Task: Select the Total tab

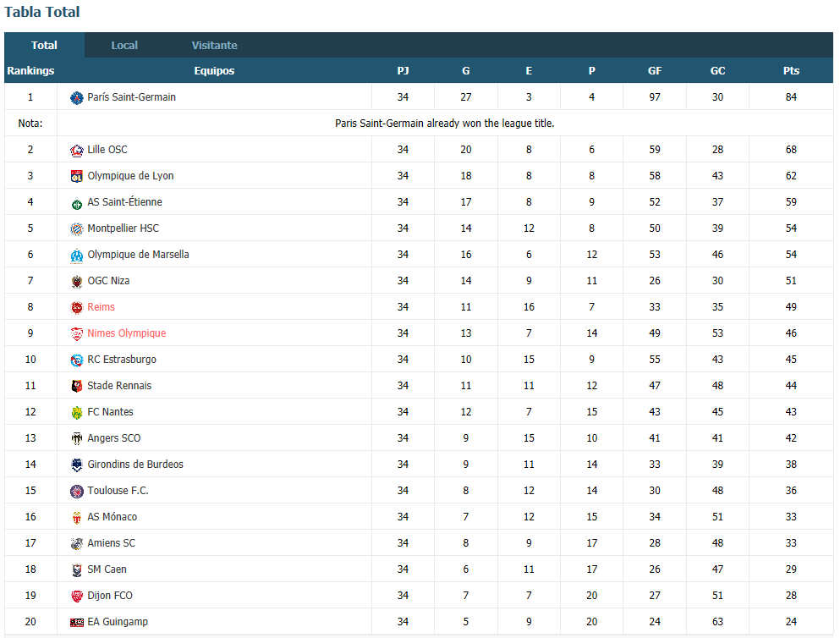Action: (44, 45)
